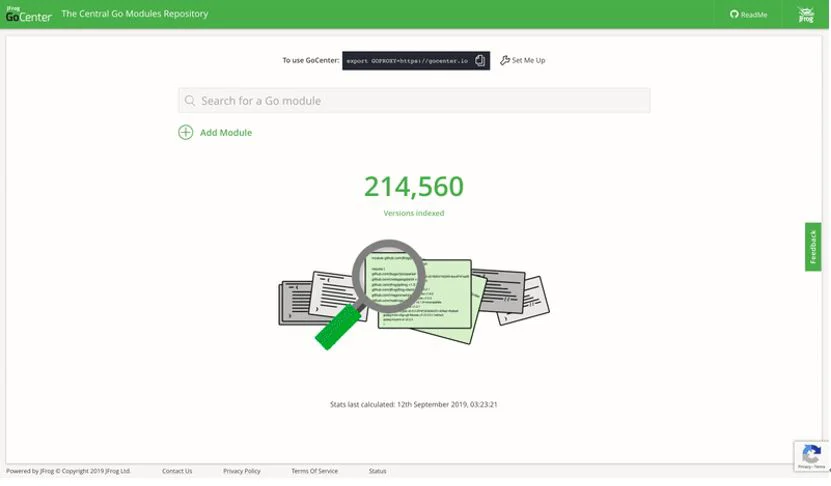Open the JFrog frog logo link
The height and width of the screenshot is (486, 831).
coord(806,14)
